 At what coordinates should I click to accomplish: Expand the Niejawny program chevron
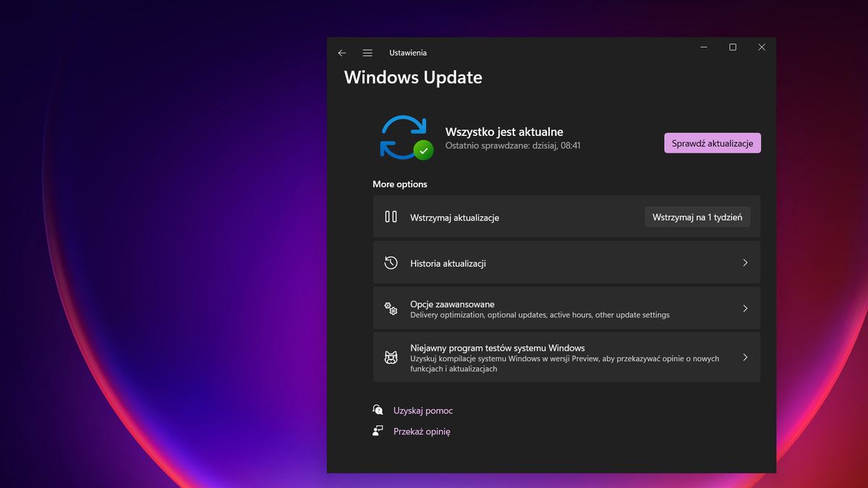[x=745, y=357]
